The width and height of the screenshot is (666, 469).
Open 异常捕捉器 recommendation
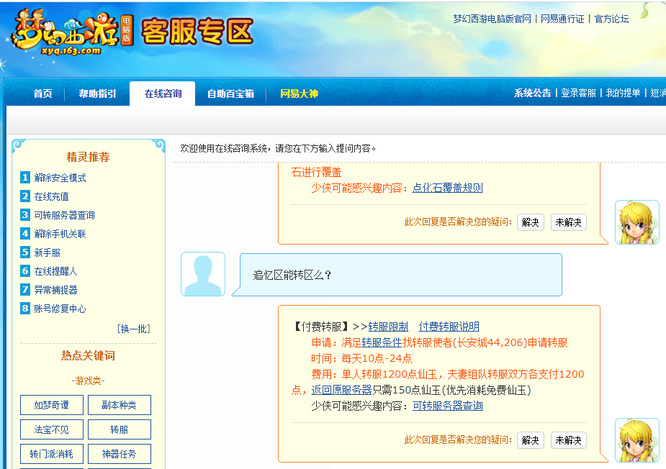pyautogui.click(x=56, y=290)
